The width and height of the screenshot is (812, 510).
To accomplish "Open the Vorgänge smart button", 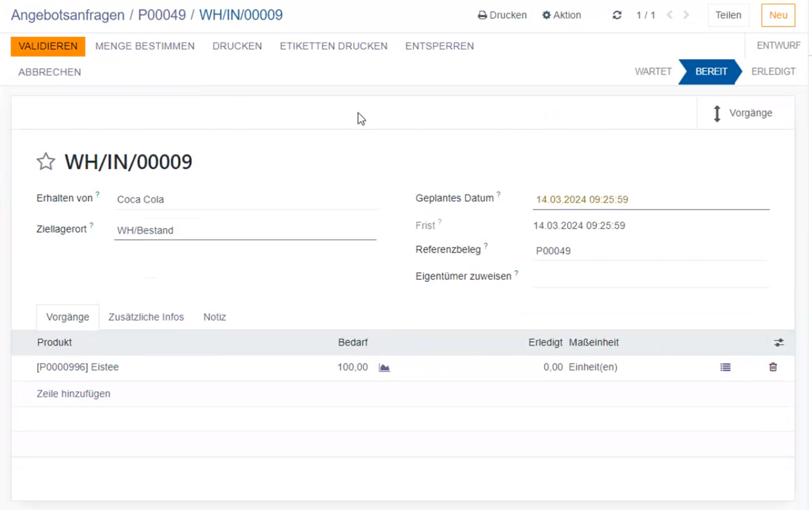I will [x=743, y=113].
